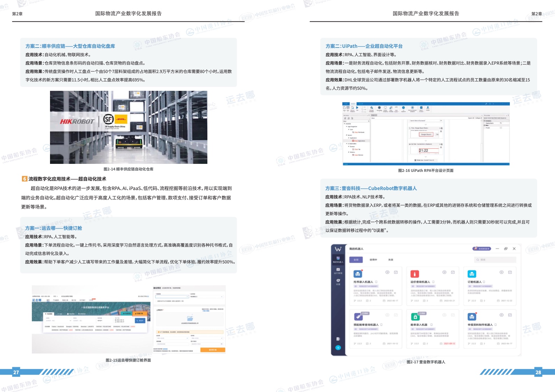Open 运行管理 in the robot sidebar
The image size is (555, 392).
pyautogui.click(x=338, y=271)
